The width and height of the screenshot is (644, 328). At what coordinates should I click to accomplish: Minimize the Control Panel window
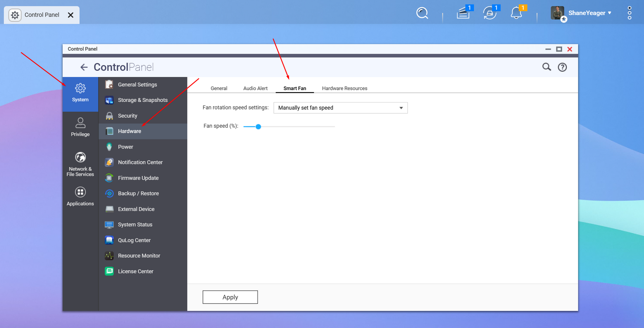coord(548,49)
